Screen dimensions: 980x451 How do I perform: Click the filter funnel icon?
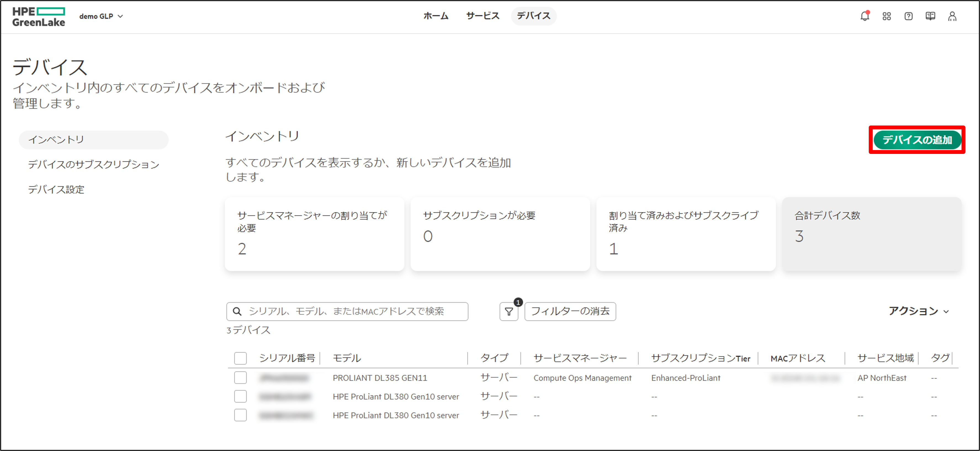point(509,311)
